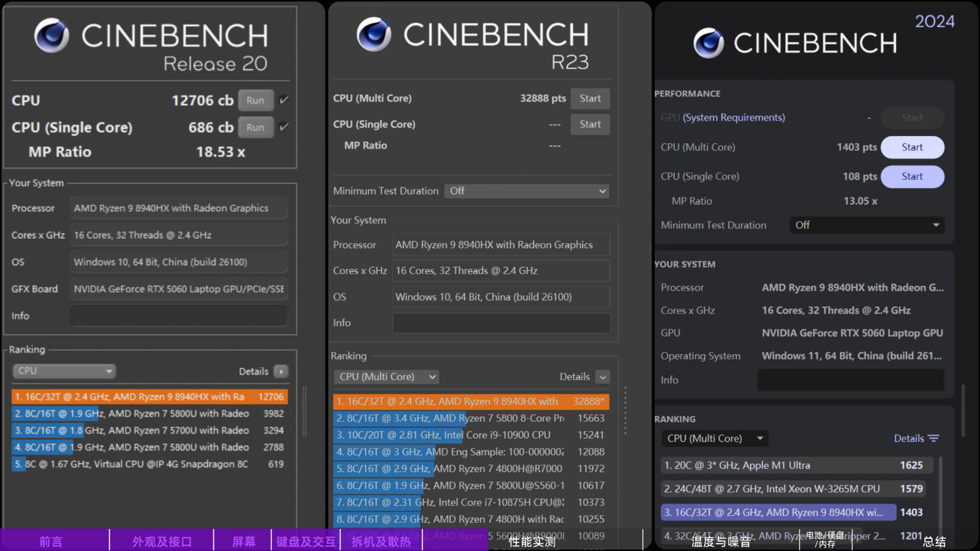Open GPU System Requirements link
This screenshot has height=551, width=980.
pyautogui.click(x=734, y=118)
